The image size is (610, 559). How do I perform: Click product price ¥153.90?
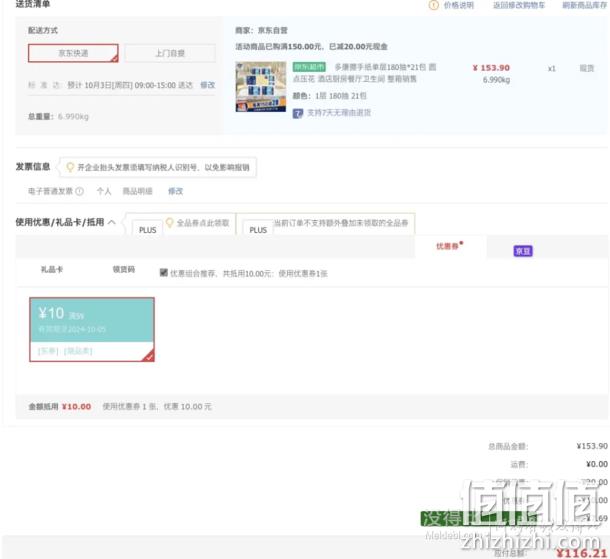coord(491,68)
